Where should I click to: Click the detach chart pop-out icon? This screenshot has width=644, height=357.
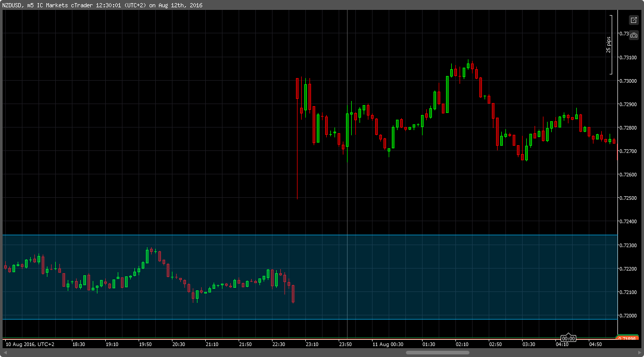(x=634, y=20)
